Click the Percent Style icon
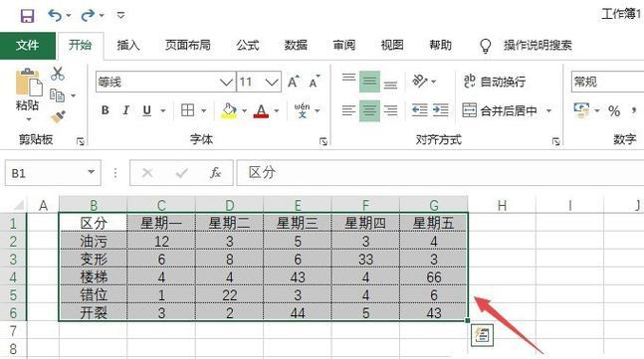Screen dimensions: 644x359 click(614, 110)
